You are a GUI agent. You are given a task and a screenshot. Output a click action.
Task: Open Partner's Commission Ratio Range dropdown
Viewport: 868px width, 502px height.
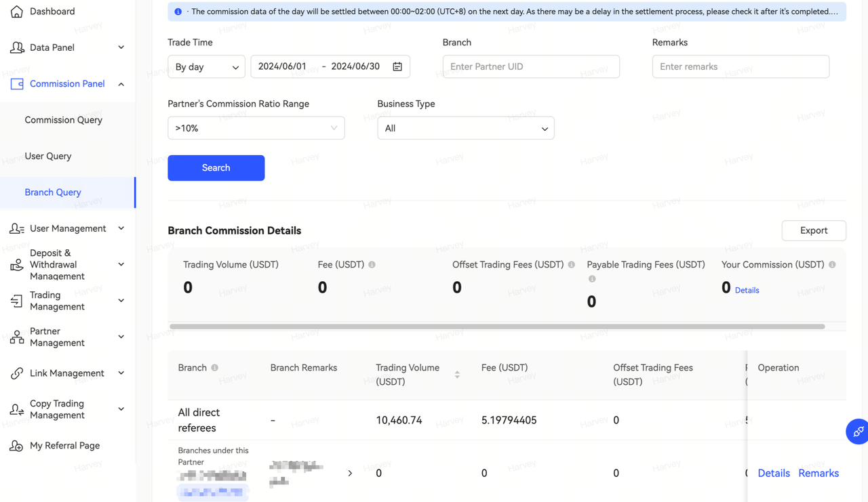pyautogui.click(x=256, y=128)
